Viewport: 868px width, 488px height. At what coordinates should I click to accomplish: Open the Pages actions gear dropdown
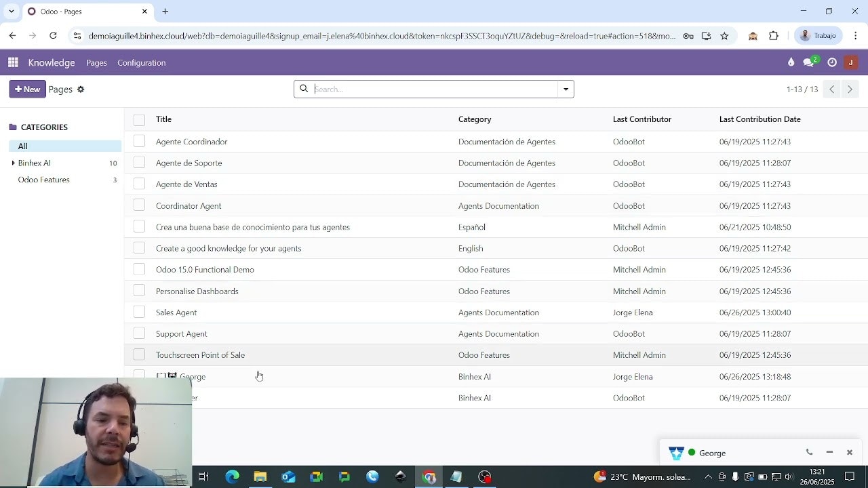(x=81, y=89)
